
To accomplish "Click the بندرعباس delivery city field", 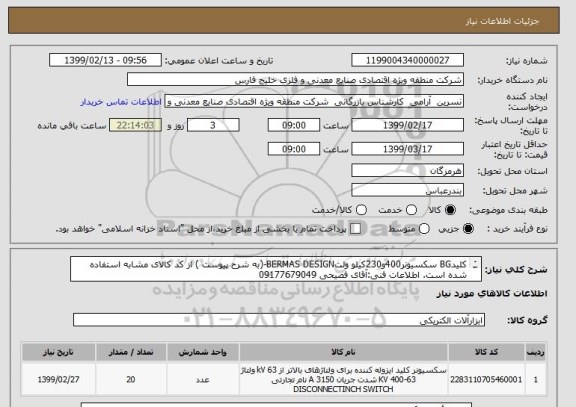I will 407,190.
